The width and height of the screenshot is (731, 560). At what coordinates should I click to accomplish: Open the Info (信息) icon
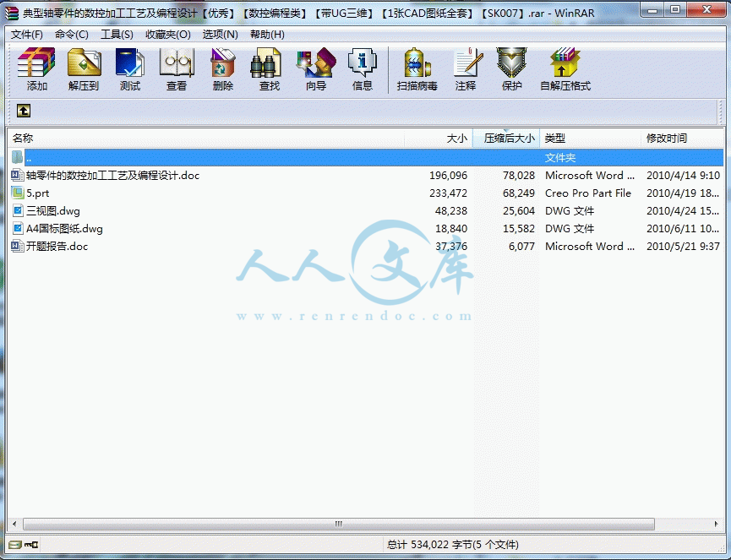[x=363, y=63]
